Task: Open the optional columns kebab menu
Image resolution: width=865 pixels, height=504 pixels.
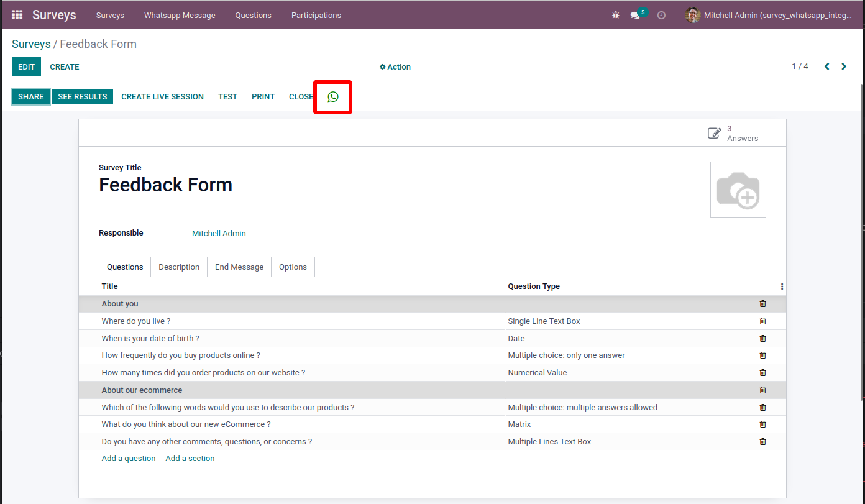Action: coord(782,286)
